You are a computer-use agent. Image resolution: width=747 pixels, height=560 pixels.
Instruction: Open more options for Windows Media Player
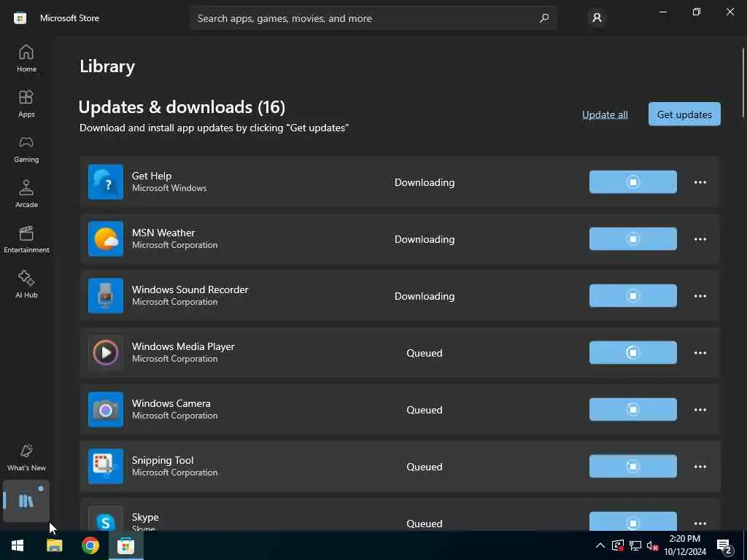coord(700,353)
